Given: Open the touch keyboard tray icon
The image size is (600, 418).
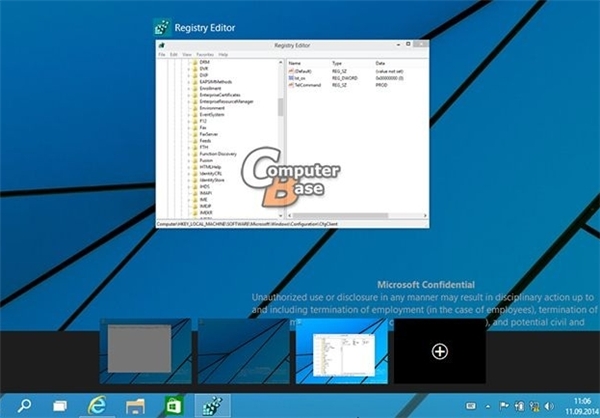Looking at the screenshot, I should (471, 406).
